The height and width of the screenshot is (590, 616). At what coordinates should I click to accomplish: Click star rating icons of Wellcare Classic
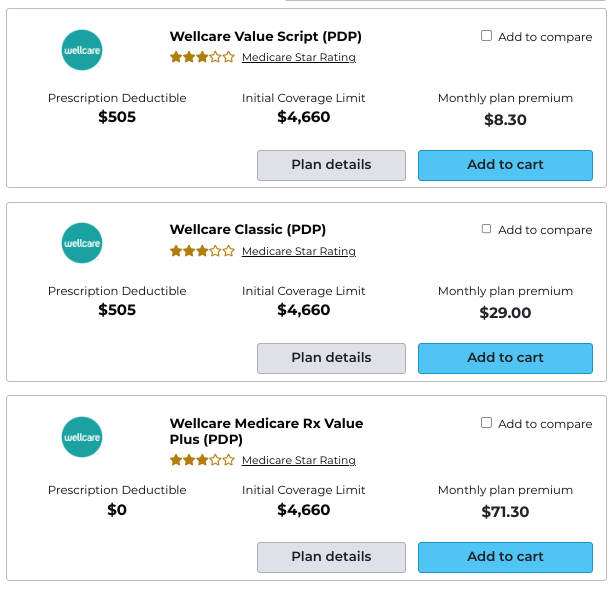202,251
